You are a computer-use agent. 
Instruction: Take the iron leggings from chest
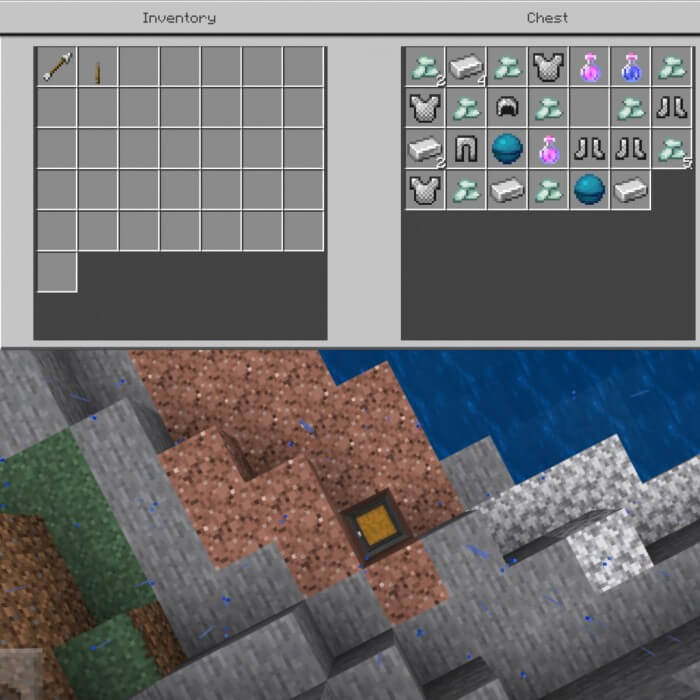tap(466, 149)
